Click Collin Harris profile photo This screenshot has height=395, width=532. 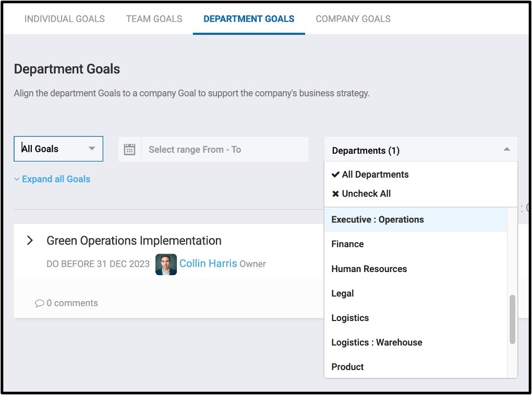click(166, 264)
